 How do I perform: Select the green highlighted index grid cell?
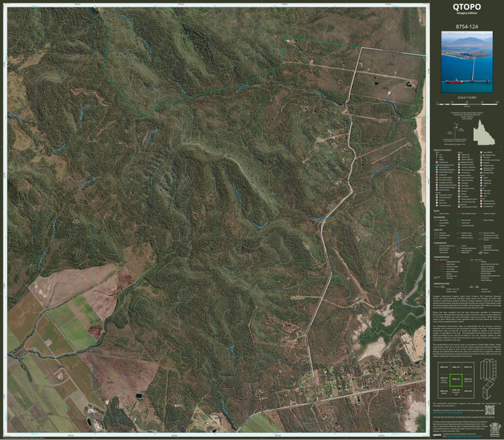pos(456,380)
